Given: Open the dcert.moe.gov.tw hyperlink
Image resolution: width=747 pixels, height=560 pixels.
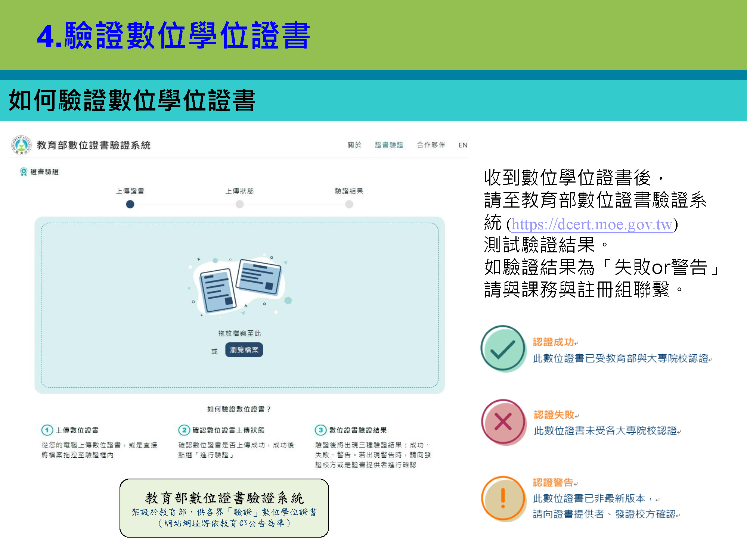Looking at the screenshot, I should (x=592, y=224).
